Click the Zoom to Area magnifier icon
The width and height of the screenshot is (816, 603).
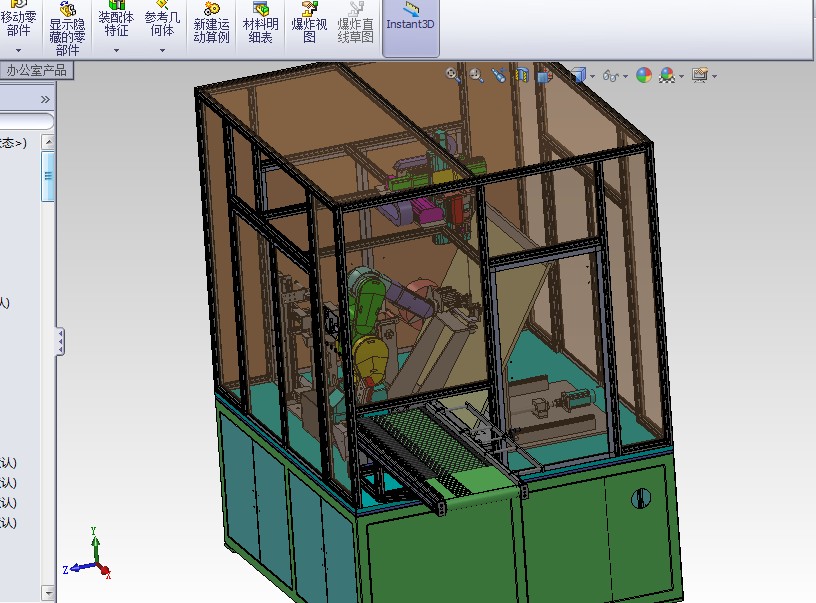click(476, 75)
